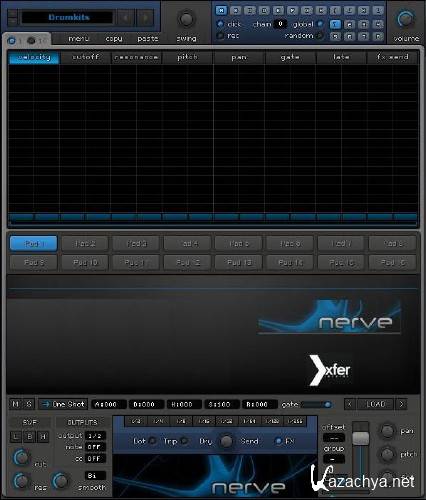This screenshot has width=426, height=500.
Task: Open the note OFF selector
Action: tap(95, 447)
